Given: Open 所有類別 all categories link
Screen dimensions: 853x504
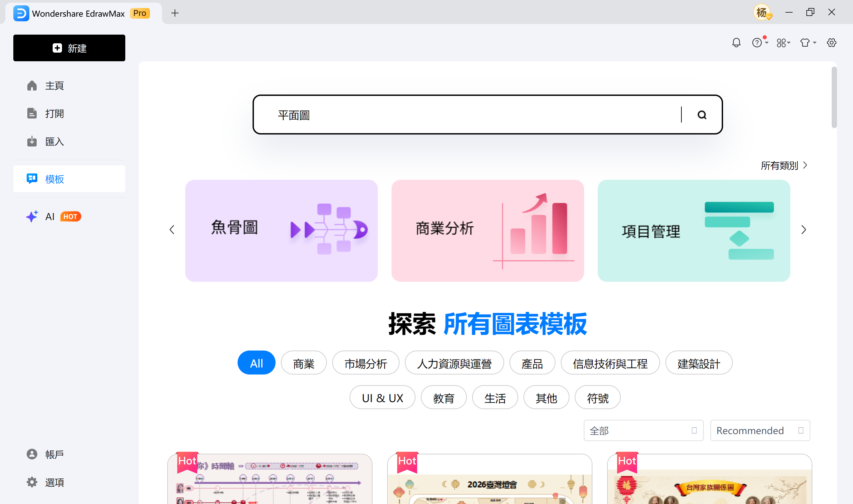Looking at the screenshot, I should [779, 165].
